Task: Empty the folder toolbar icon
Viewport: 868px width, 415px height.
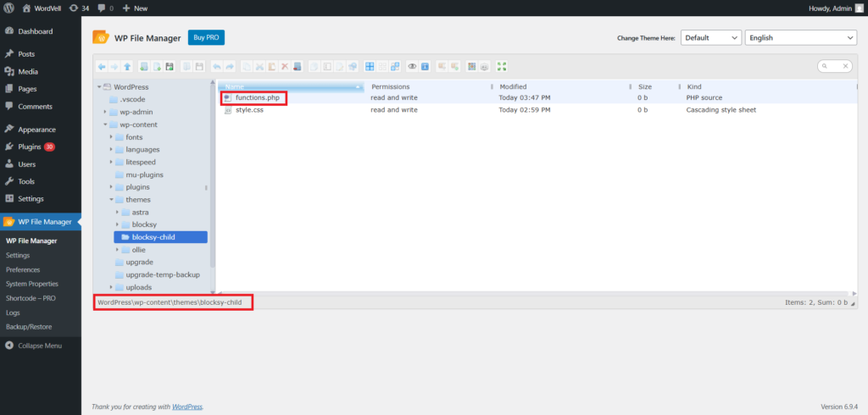Action: [298, 66]
